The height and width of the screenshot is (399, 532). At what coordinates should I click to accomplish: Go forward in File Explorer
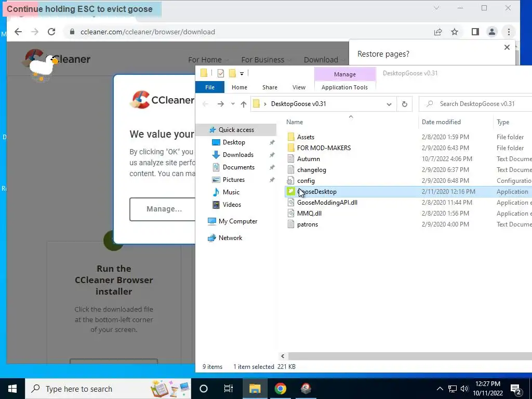(x=220, y=104)
